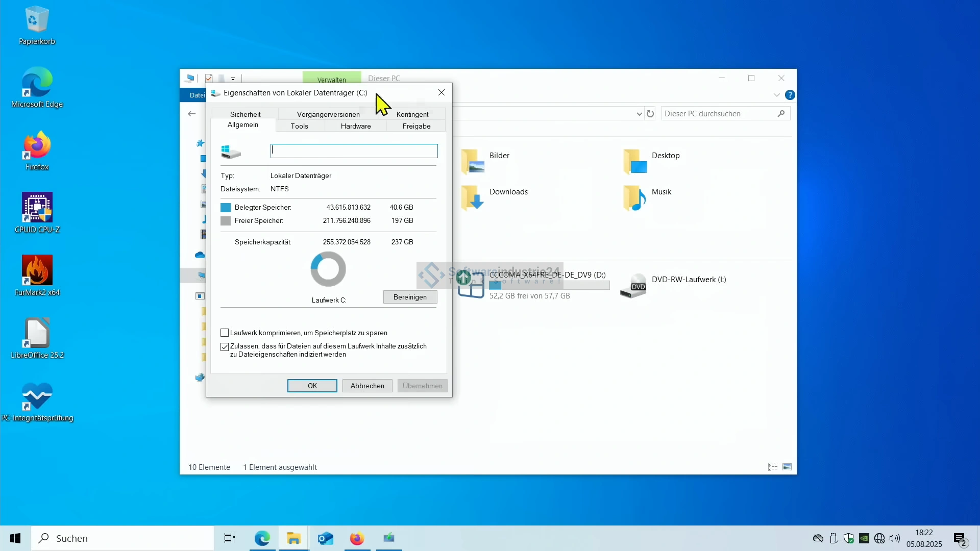Viewport: 980px width, 551px height.
Task: Select the Musik folder icon
Action: (634, 197)
